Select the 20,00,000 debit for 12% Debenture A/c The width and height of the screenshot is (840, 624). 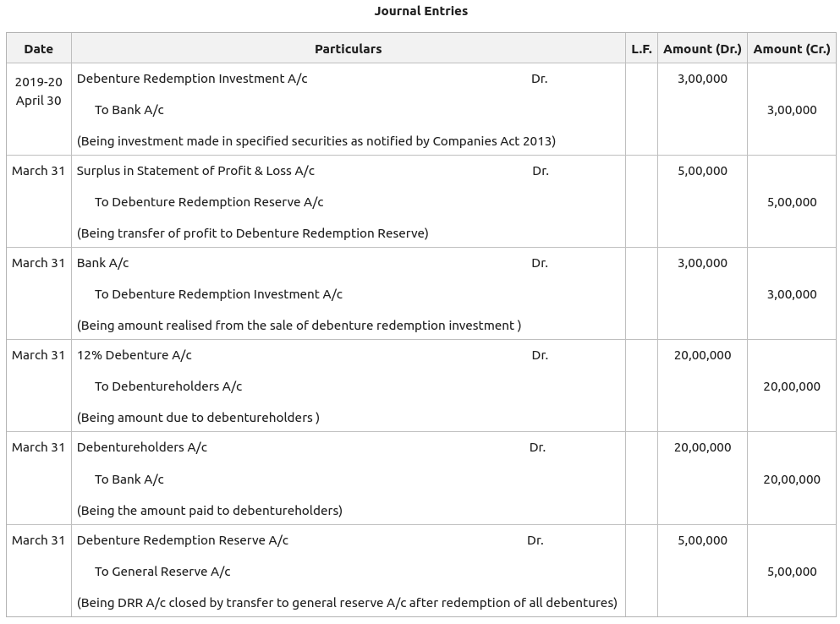(702, 355)
